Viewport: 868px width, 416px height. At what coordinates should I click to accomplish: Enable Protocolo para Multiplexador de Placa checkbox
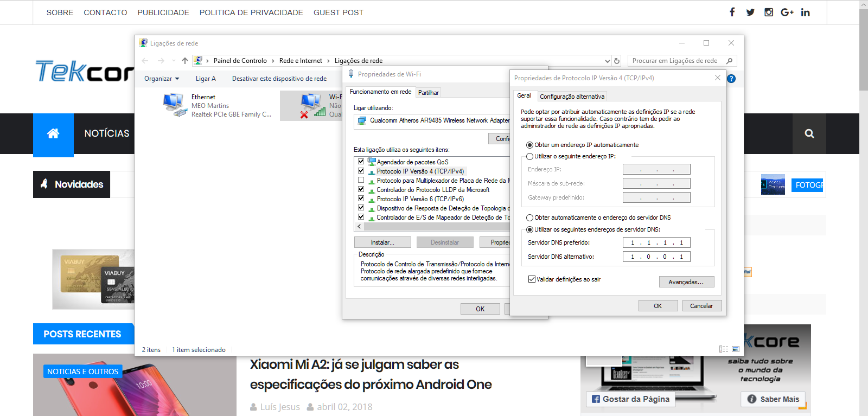[x=361, y=180]
